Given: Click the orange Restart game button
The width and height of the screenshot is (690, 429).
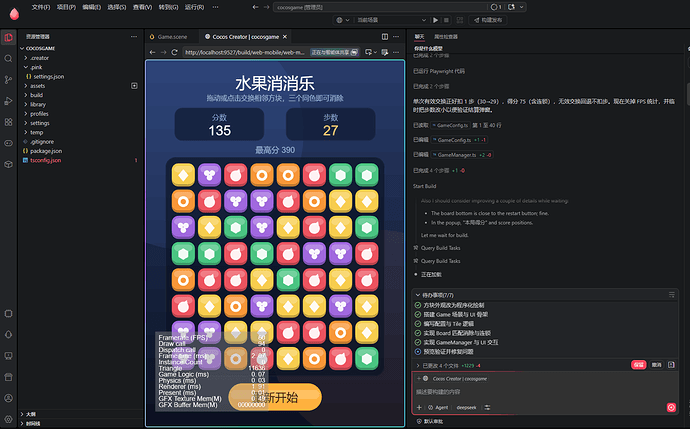Looking at the screenshot, I should [x=275, y=397].
